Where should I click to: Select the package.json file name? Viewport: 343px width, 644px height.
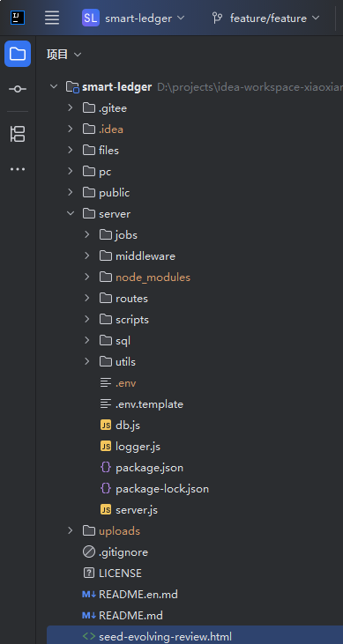pos(149,468)
